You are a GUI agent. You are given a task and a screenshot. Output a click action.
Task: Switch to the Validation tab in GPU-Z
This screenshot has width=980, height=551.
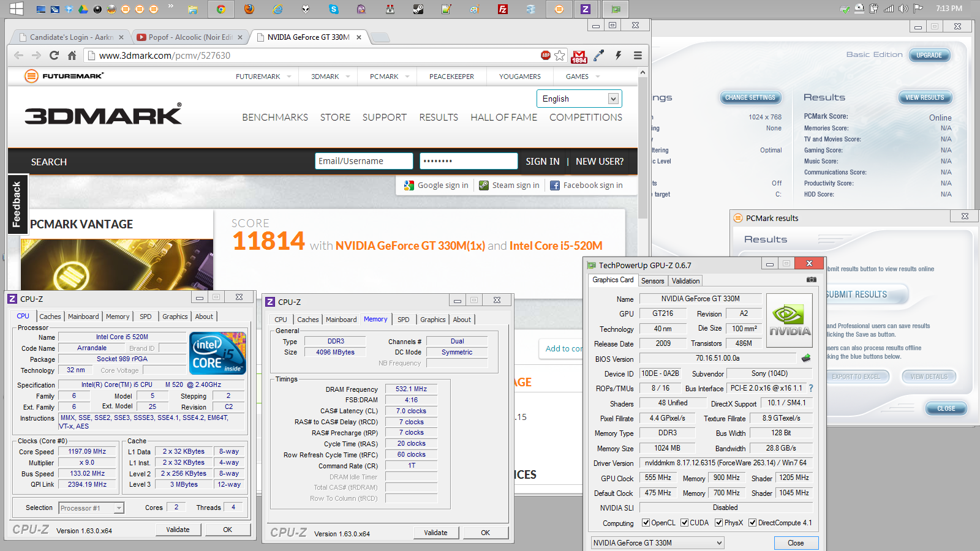pyautogui.click(x=685, y=281)
